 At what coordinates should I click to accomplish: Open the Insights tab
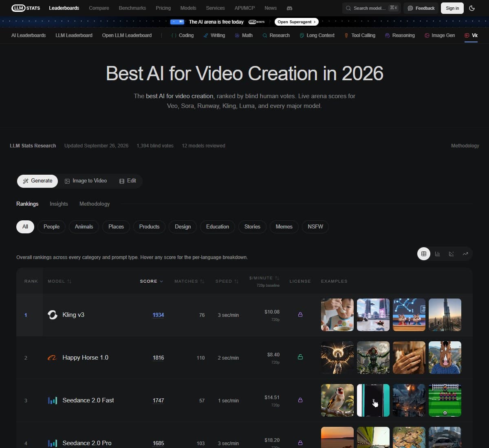coord(59,204)
